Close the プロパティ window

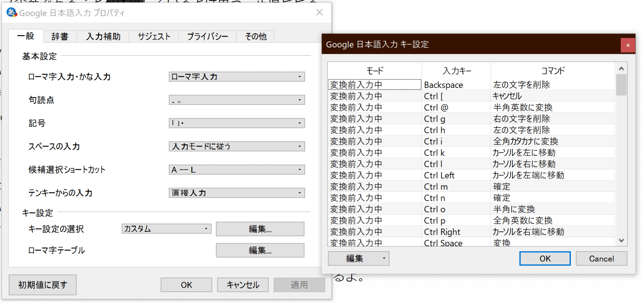point(319,13)
